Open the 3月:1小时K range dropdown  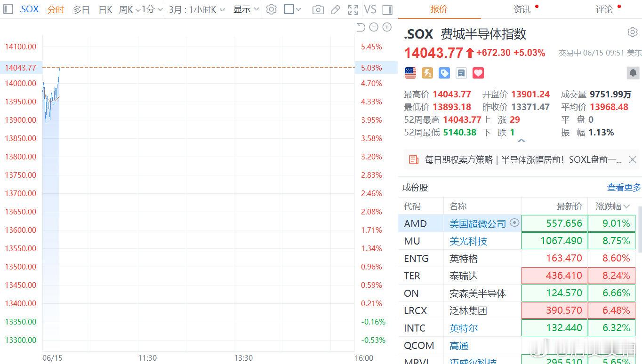(197, 9)
